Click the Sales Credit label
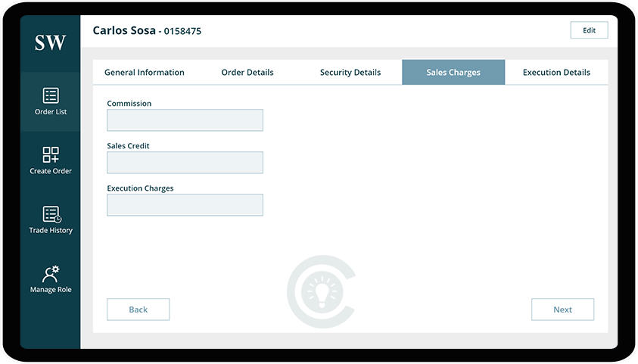The height and width of the screenshot is (364, 638). pos(128,145)
